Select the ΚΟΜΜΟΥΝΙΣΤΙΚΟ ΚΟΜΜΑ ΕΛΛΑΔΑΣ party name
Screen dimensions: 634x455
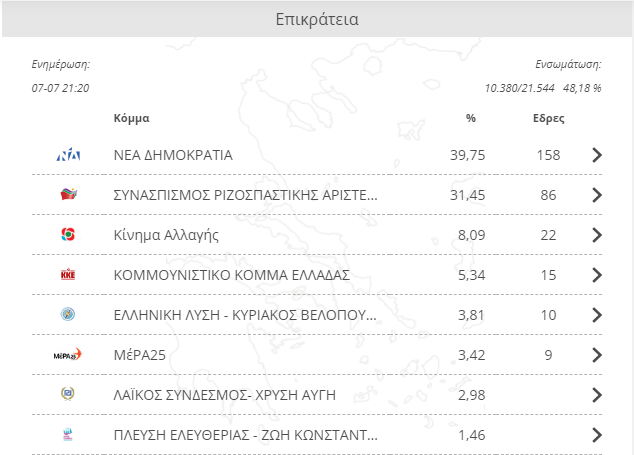pyautogui.click(x=232, y=275)
